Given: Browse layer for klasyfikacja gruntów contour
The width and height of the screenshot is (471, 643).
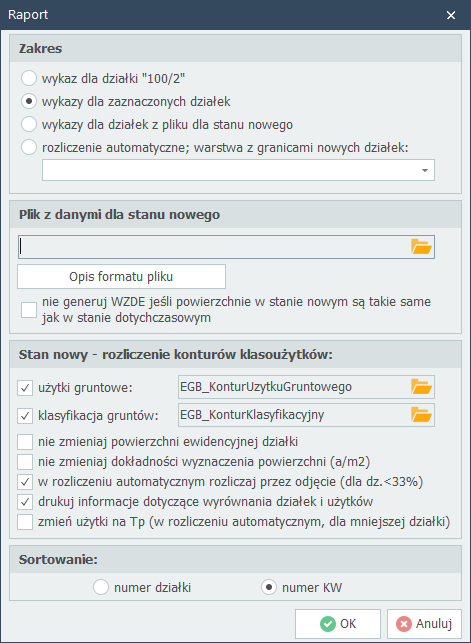Looking at the screenshot, I should pyautogui.click(x=421, y=415).
